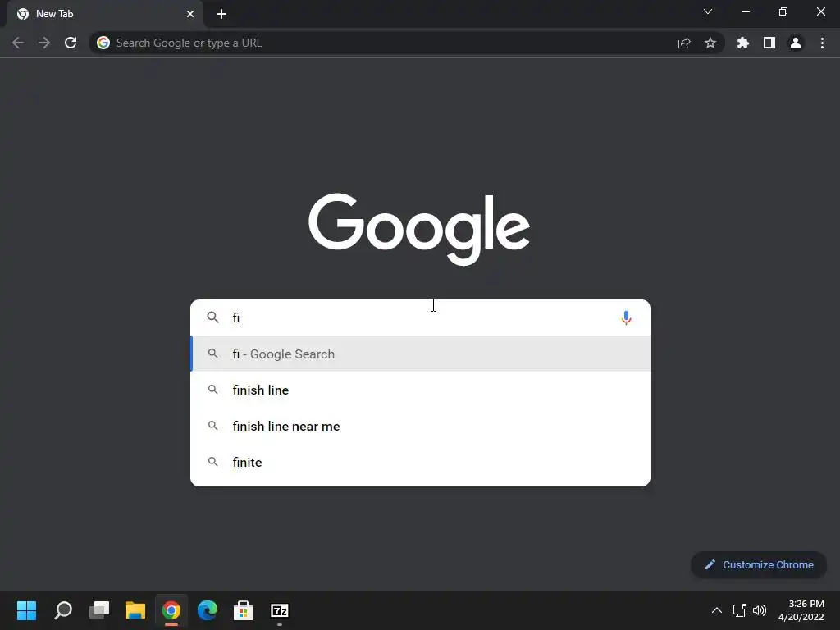Open the Extensions puzzle icon
This screenshot has height=630, width=840.
(743, 43)
